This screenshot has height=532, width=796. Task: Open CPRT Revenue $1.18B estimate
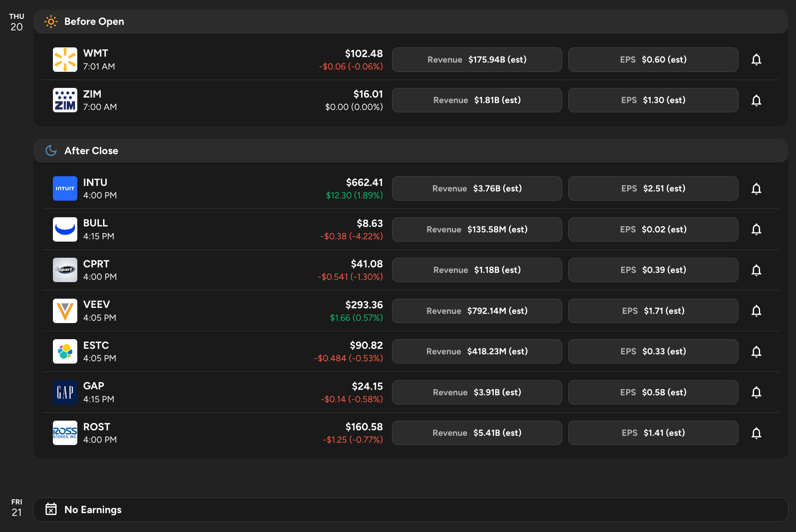[x=477, y=270]
